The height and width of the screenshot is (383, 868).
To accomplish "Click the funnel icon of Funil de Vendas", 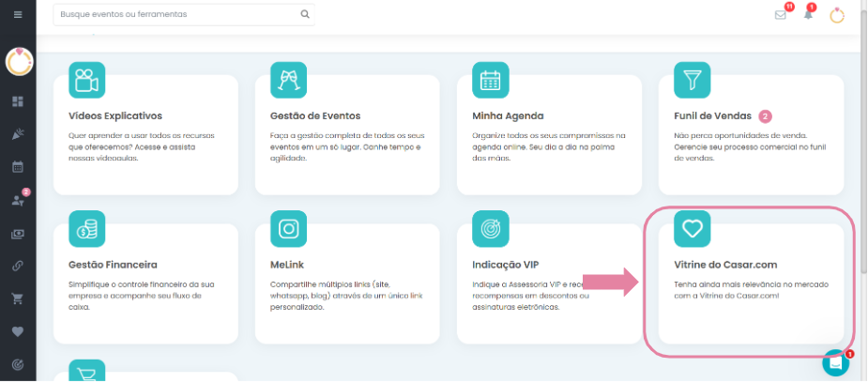I will (x=692, y=80).
